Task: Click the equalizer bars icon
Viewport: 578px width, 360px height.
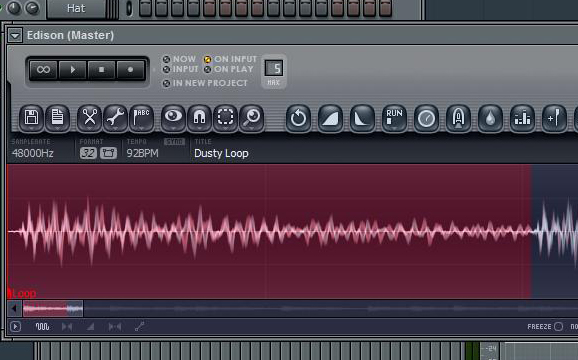Action: 522,118
